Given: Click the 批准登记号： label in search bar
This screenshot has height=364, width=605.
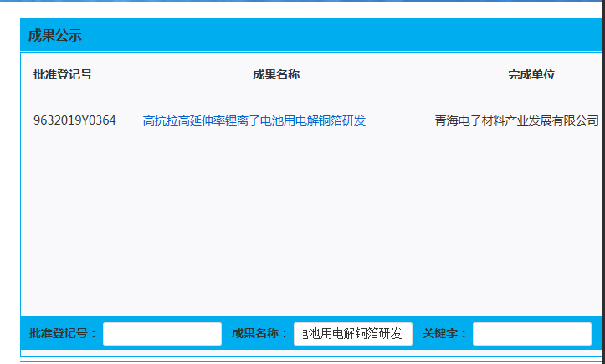Looking at the screenshot, I should [x=64, y=334].
